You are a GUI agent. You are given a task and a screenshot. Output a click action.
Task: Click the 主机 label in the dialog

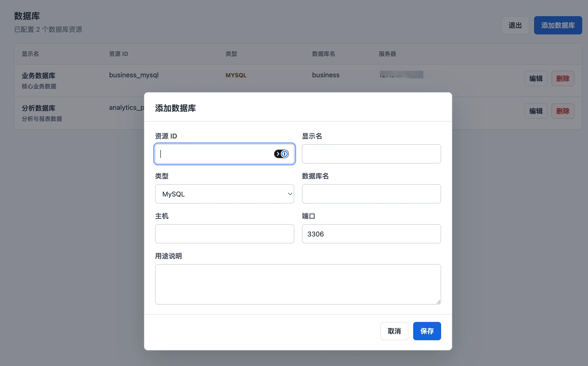pos(162,216)
